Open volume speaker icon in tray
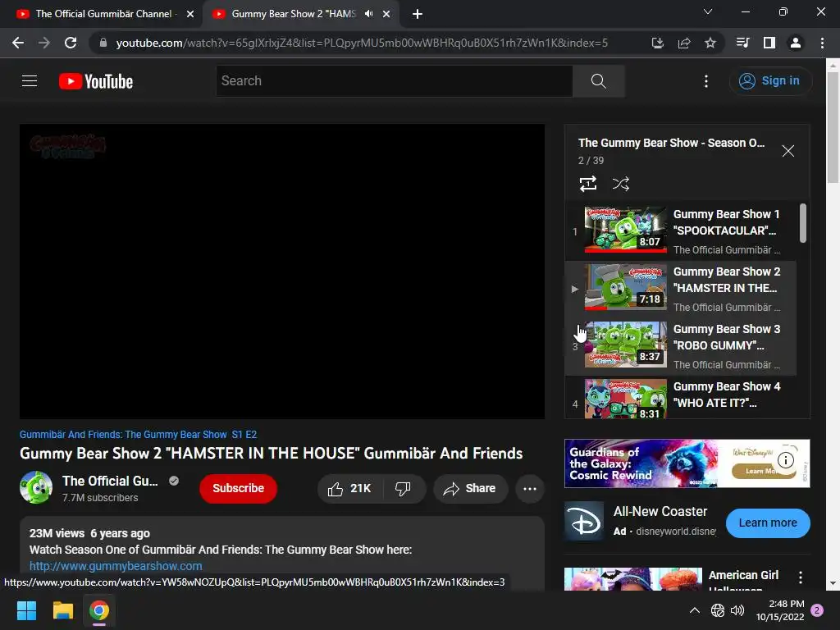Image resolution: width=840 pixels, height=630 pixels. pos(737,610)
